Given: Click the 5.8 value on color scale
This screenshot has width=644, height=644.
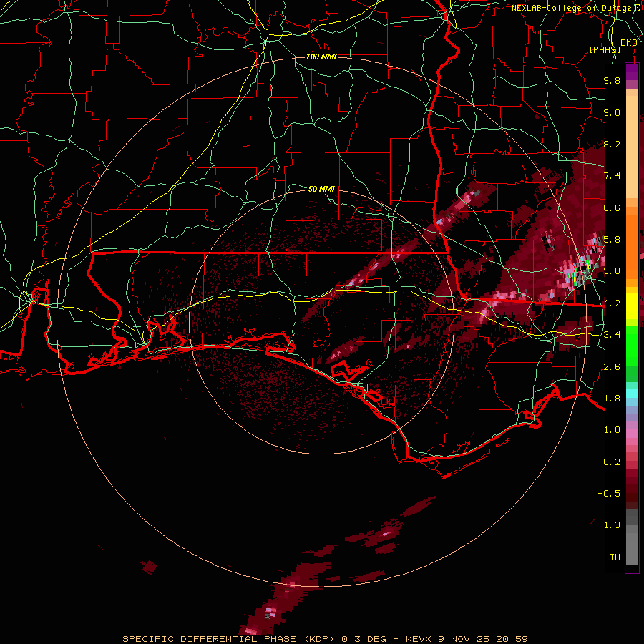Looking at the screenshot, I should point(612,240).
